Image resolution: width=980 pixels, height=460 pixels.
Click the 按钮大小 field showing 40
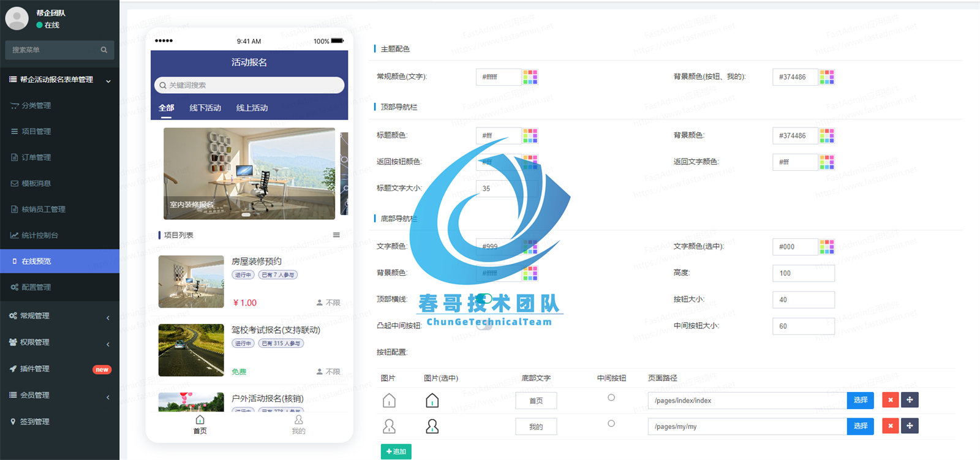point(804,300)
